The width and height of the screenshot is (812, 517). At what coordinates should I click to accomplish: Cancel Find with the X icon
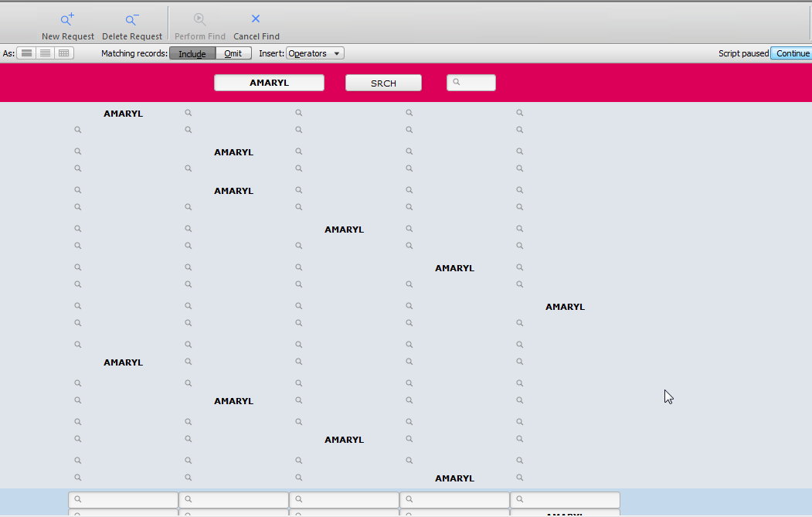pyautogui.click(x=256, y=19)
